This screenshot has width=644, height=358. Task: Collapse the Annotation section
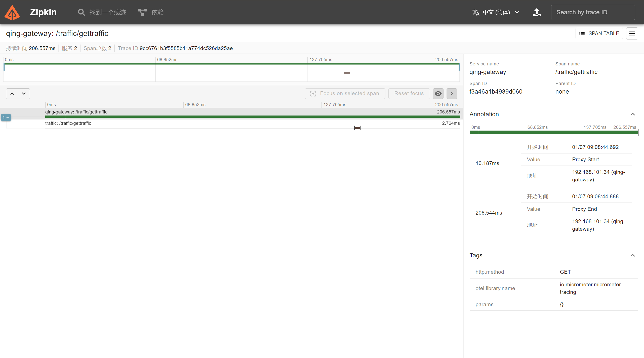click(632, 114)
